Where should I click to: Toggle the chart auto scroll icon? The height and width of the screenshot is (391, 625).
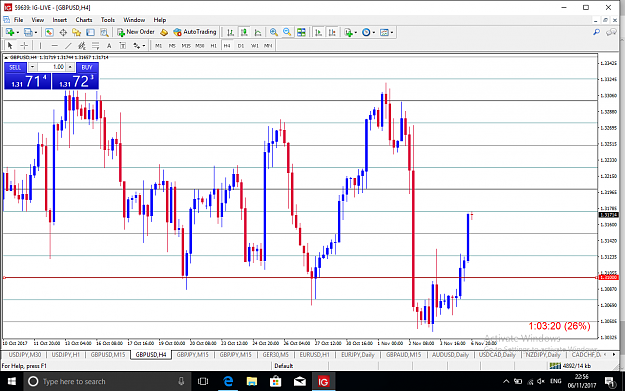click(318, 32)
